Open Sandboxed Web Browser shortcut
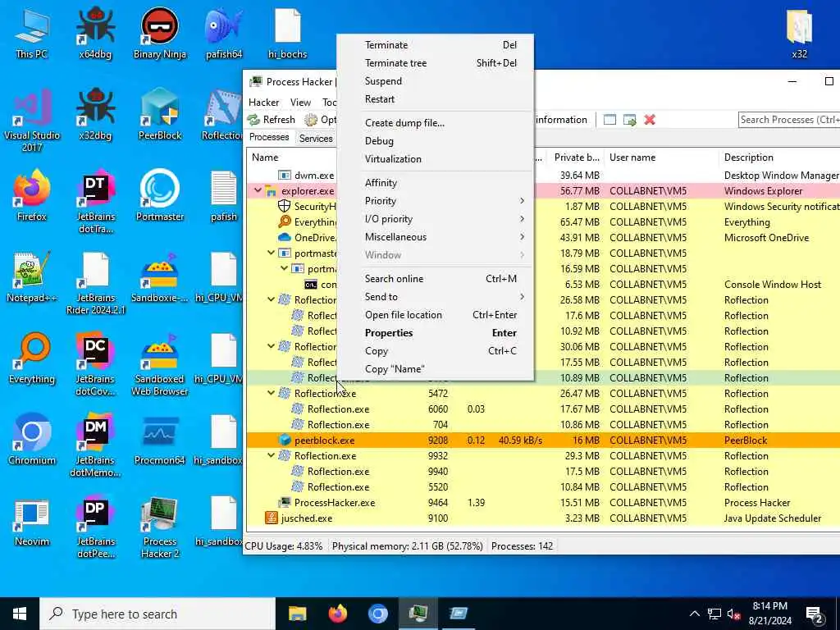Viewport: 840px width, 630px height. click(160, 363)
